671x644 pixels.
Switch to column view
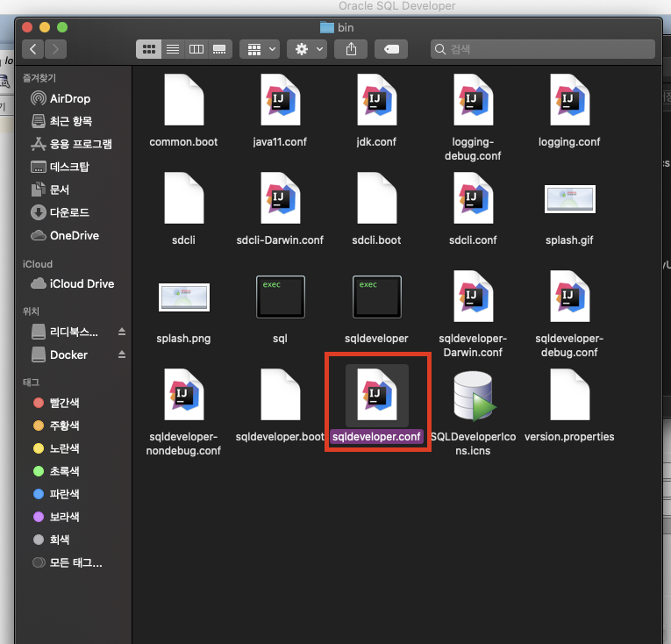coord(196,49)
